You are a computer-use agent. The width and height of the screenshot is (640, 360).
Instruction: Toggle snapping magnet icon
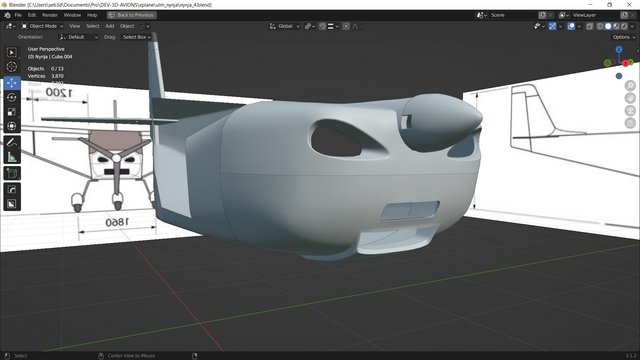(322, 26)
